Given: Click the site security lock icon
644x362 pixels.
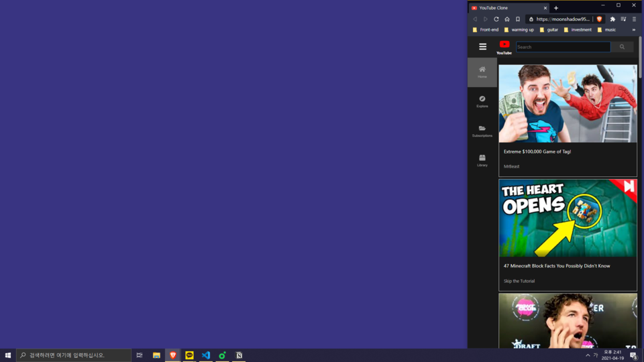Looking at the screenshot, I should click(x=531, y=19).
